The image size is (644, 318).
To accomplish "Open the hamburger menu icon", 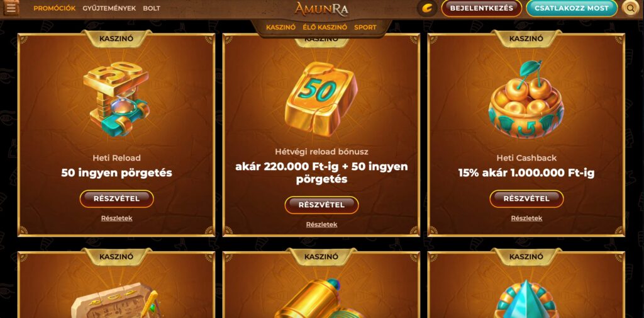I will 11,8.
